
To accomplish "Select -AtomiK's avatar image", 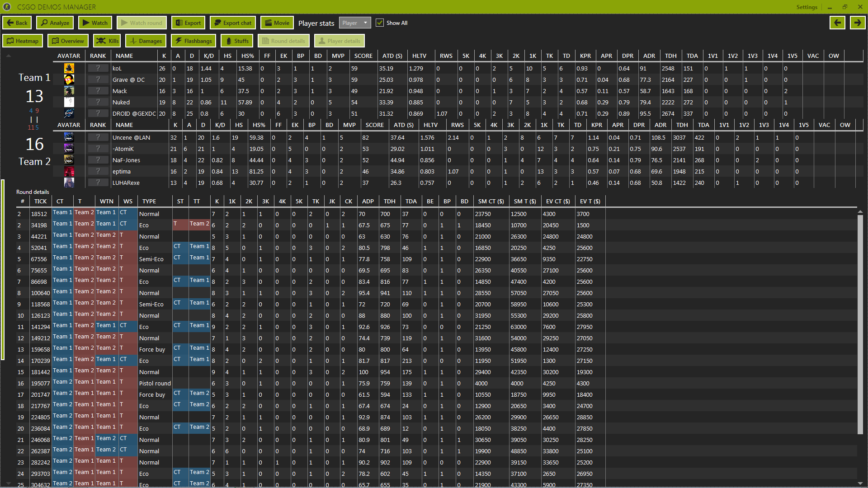I will (69, 149).
